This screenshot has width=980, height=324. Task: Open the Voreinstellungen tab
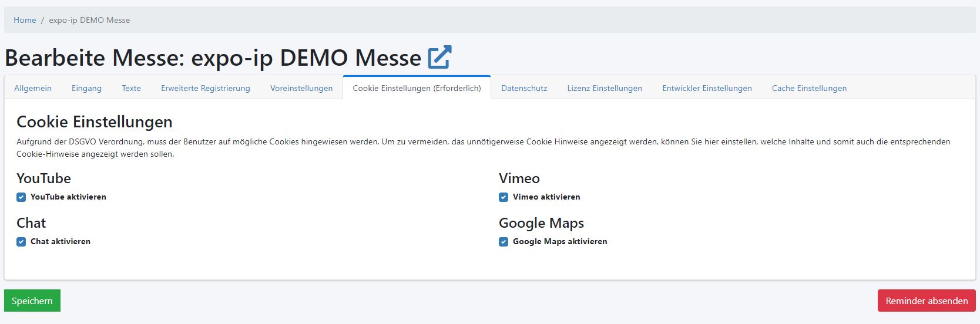pyautogui.click(x=301, y=88)
